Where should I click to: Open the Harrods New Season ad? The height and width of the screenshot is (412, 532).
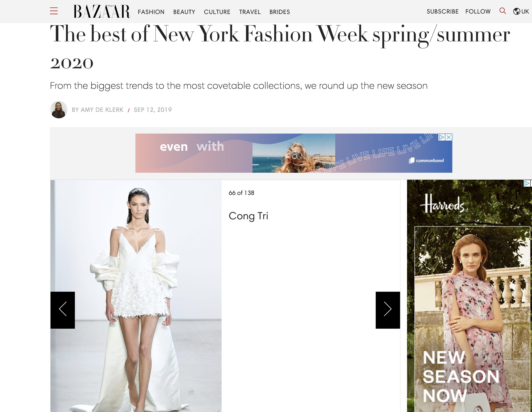pos(469,296)
